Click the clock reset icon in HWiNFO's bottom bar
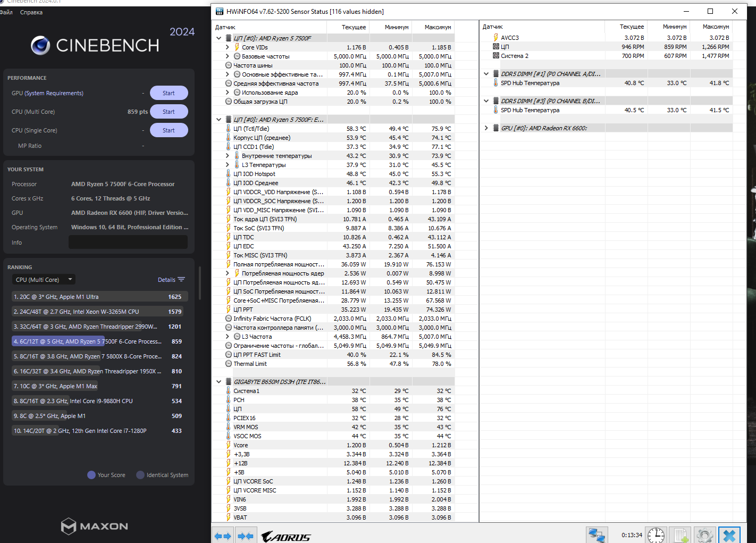The height and width of the screenshot is (543, 756). point(656,535)
